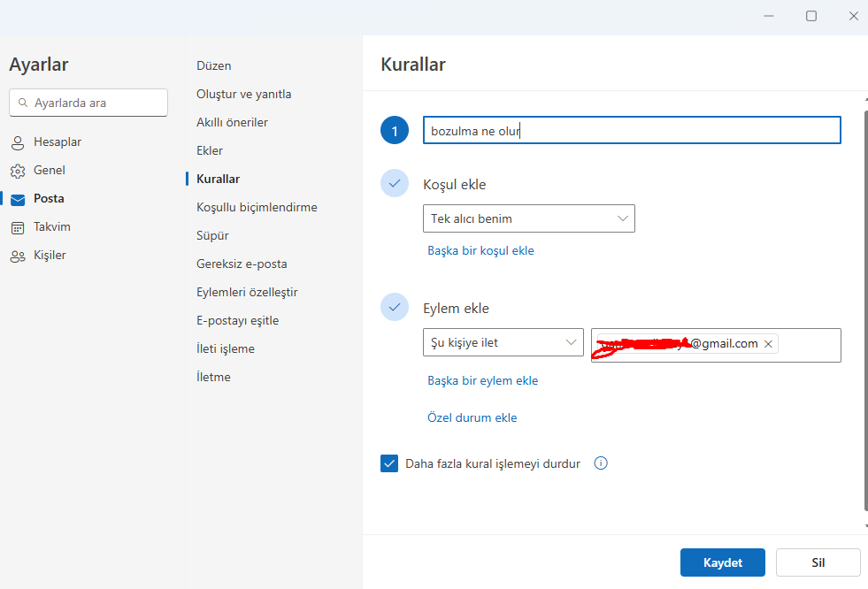Open İleti işleme settings
Screen dimensions: 868x589
226,349
